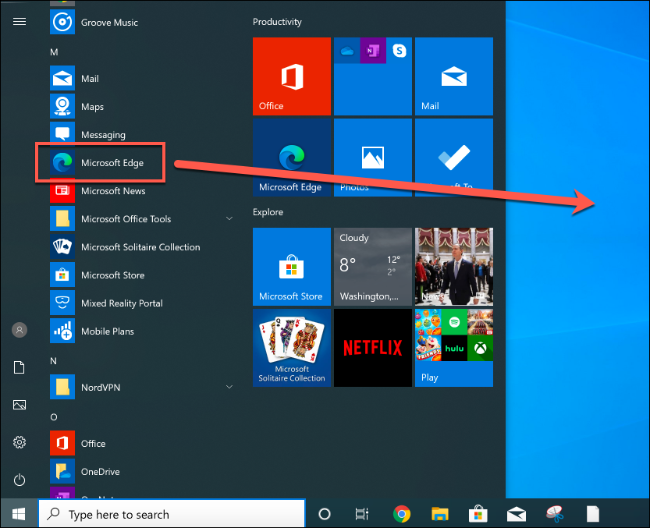Open Microsoft Solitaire Collection tile
This screenshot has width=650, height=528.
292,348
